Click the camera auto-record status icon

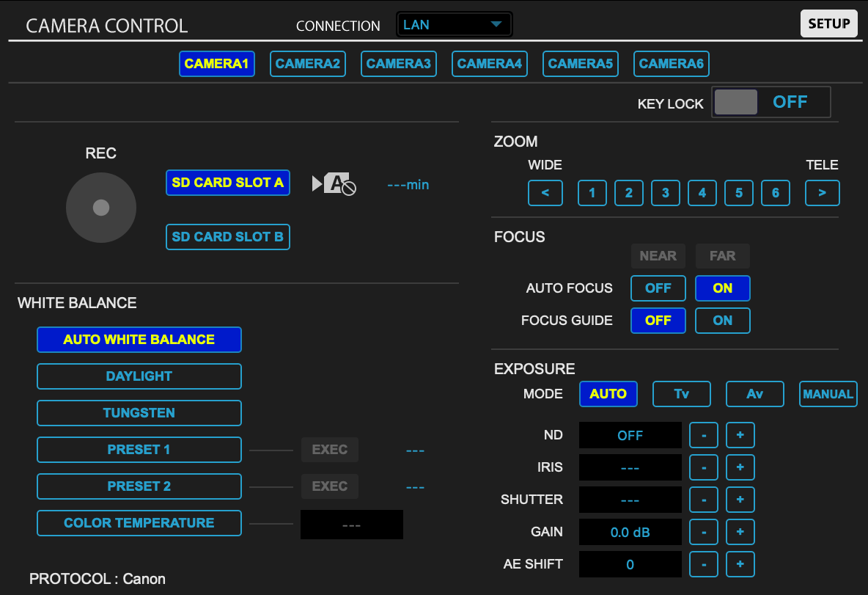[334, 184]
